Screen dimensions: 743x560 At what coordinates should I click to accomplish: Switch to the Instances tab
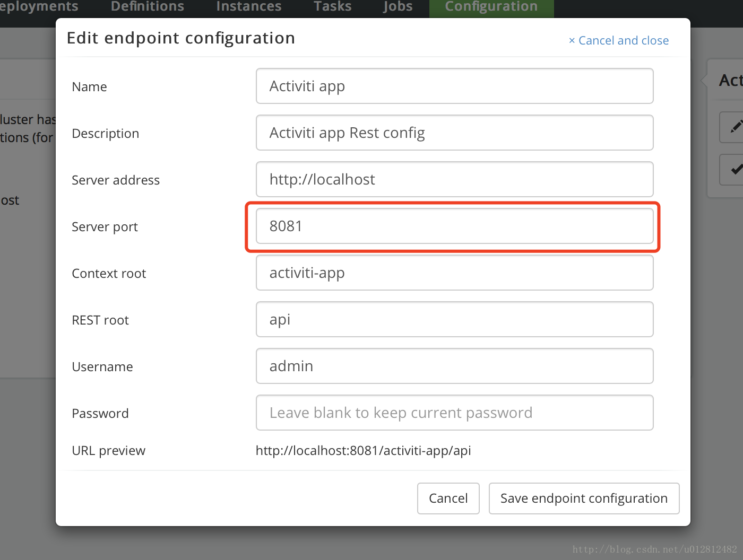pos(249,6)
